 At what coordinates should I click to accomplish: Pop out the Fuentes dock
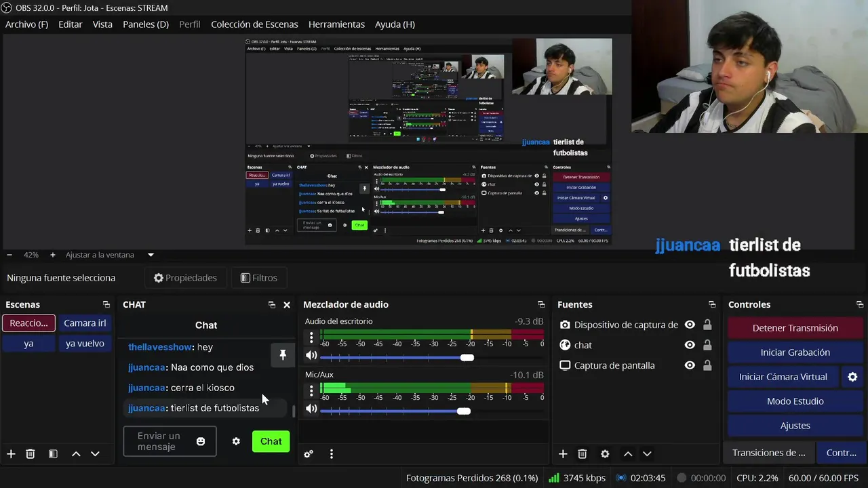pos(712,305)
